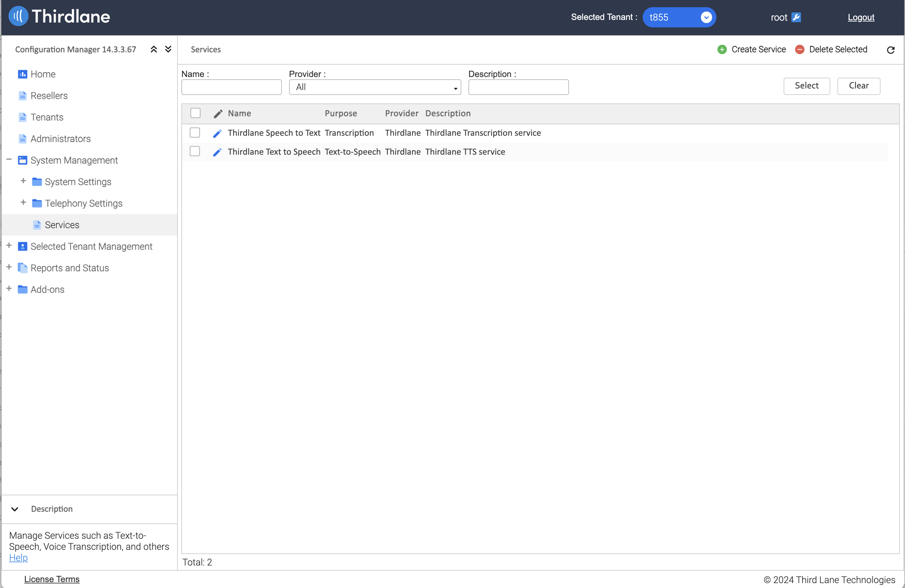The height and width of the screenshot is (588, 905).
Task: Click the edit pencil icon for Speech to Text
Action: (216, 133)
